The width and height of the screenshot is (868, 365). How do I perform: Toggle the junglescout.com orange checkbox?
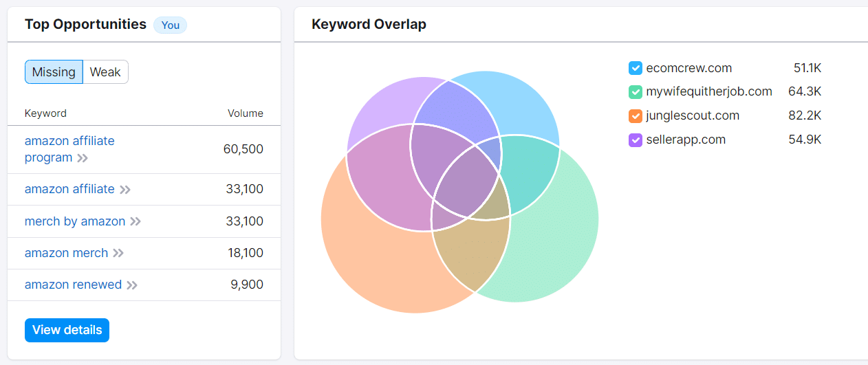coord(636,115)
